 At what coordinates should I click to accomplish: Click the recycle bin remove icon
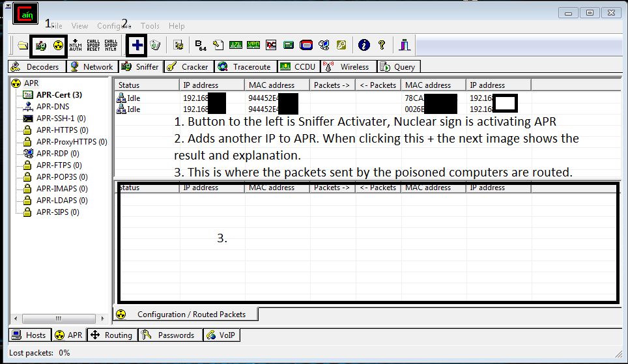[155, 45]
